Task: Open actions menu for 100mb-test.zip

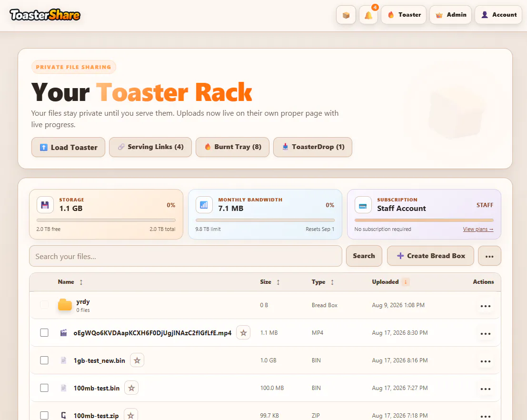Action: pyautogui.click(x=485, y=416)
